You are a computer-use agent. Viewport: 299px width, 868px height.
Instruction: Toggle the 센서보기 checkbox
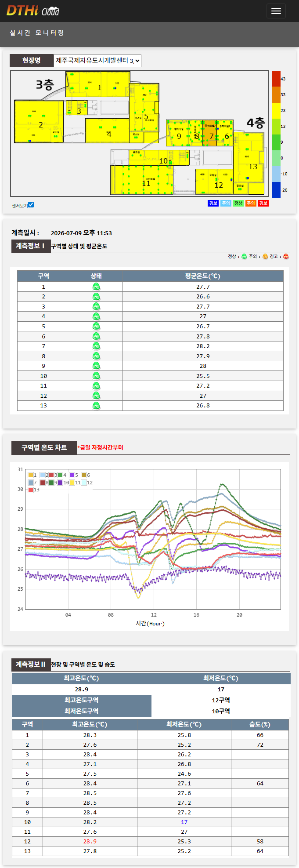31,205
